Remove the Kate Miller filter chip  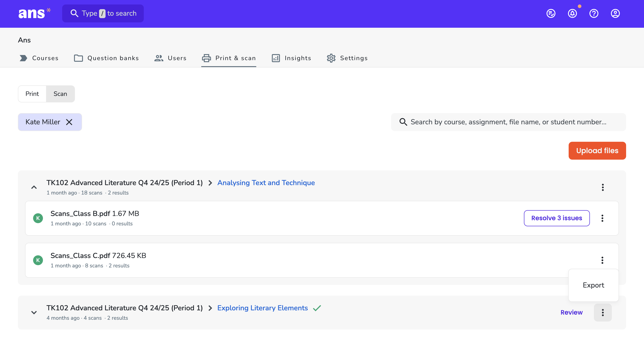69,122
